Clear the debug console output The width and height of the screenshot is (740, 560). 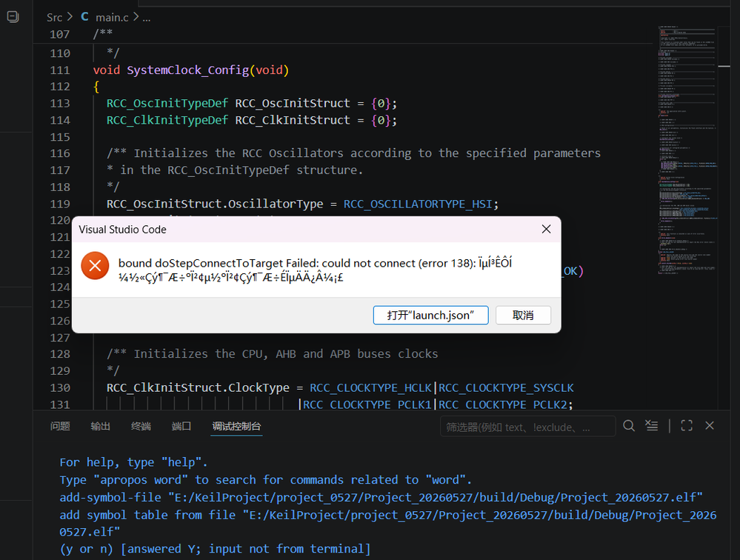coord(651,426)
